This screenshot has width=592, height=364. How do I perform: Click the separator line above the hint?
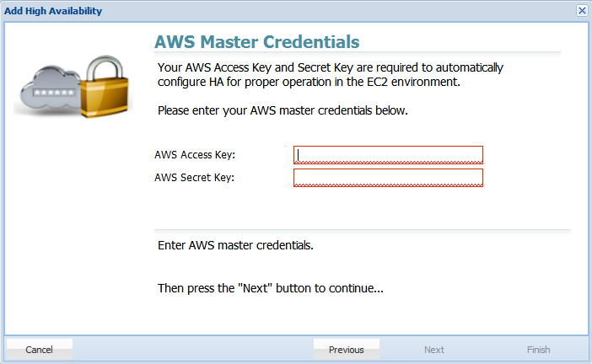tap(363, 230)
